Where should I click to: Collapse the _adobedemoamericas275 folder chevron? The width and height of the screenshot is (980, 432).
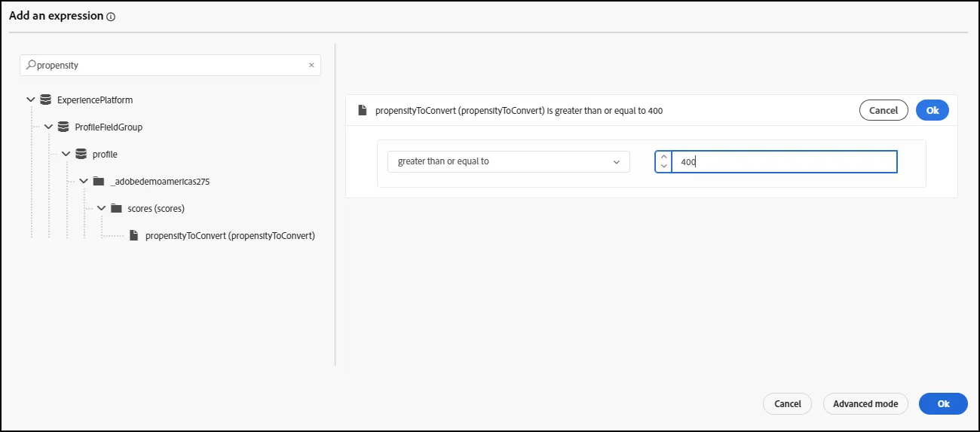[84, 181]
